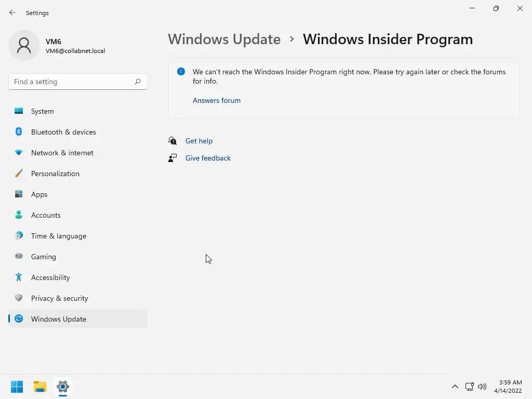Restore down the Settings window

click(496, 8)
